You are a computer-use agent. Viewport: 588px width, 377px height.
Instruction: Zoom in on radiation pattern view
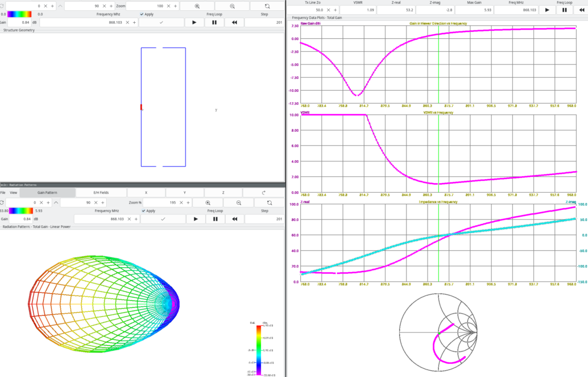[x=208, y=202]
